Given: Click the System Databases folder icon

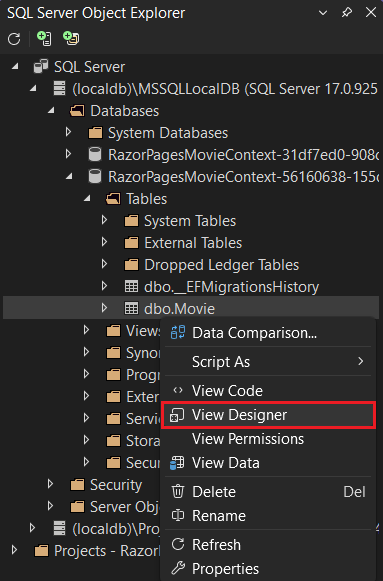Looking at the screenshot, I should click(x=95, y=133).
